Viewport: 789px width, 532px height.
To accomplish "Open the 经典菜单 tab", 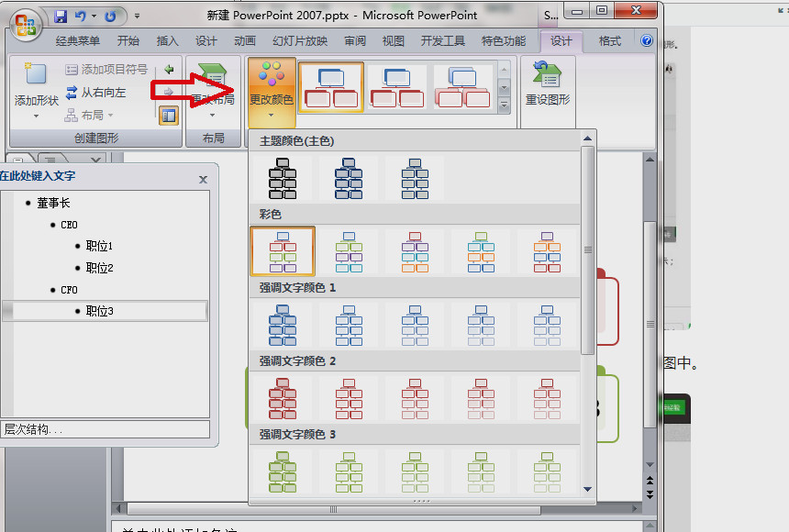I will point(78,41).
